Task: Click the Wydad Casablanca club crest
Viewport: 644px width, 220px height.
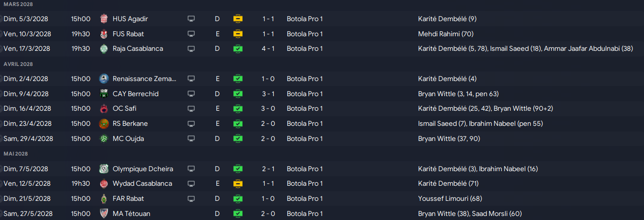Action: tap(103, 183)
